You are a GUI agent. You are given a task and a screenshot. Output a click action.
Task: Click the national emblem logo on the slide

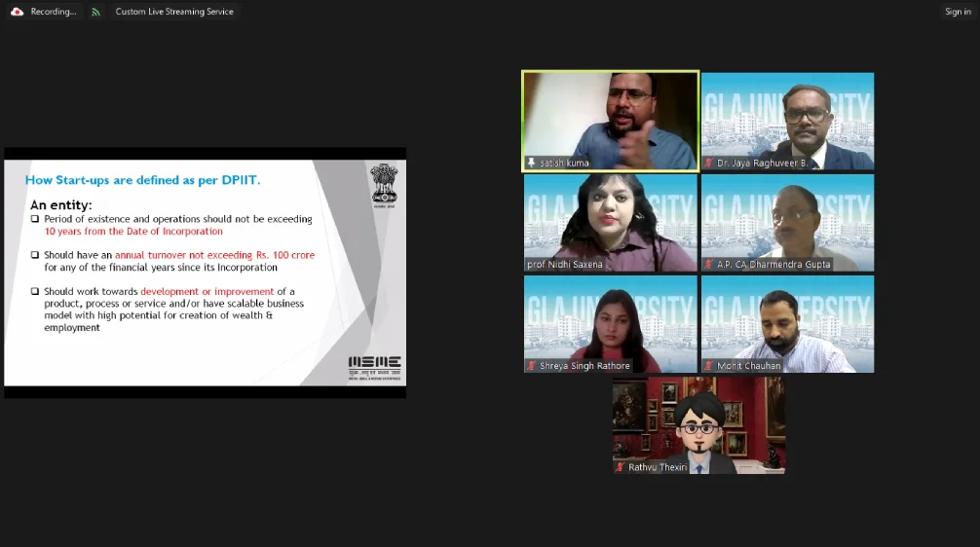pos(384,183)
